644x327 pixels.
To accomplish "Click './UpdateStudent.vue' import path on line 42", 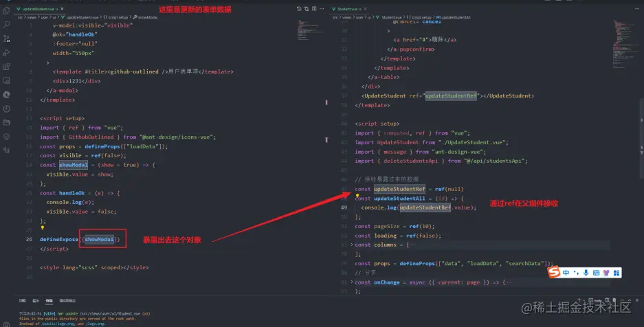I will click(473, 142).
